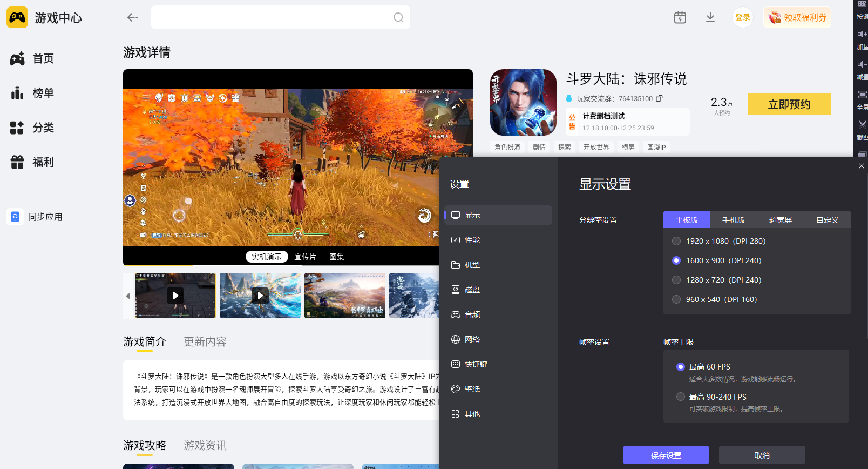
Task: Play the first gameplay video thumbnail
Action: tap(175, 296)
